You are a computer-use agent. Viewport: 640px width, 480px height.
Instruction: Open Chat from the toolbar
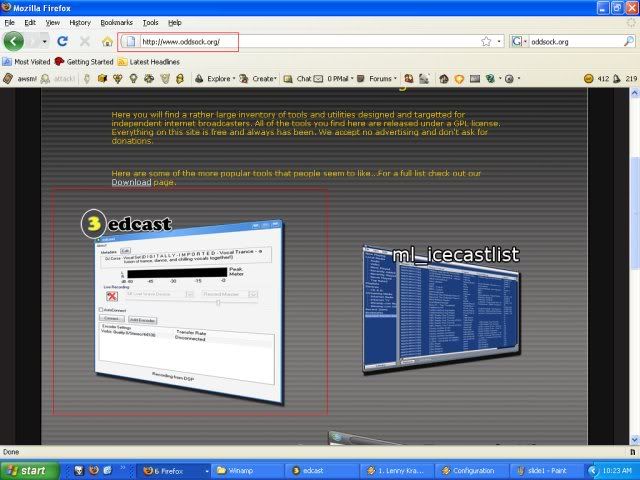coord(298,78)
